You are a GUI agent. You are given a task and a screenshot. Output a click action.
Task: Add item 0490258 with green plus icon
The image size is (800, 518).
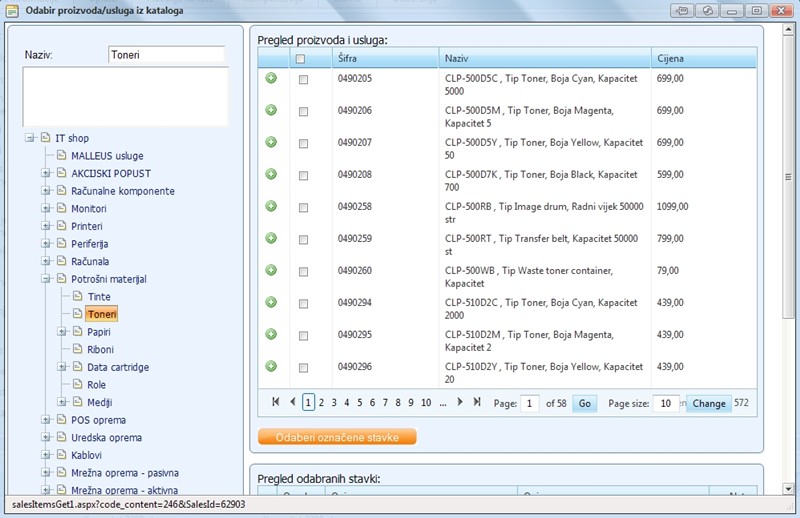271,206
